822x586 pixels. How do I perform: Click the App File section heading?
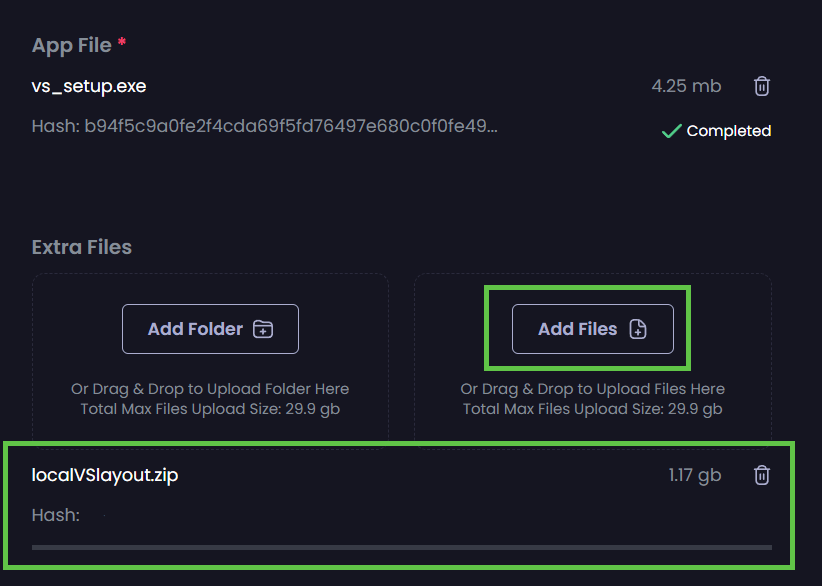[72, 46]
